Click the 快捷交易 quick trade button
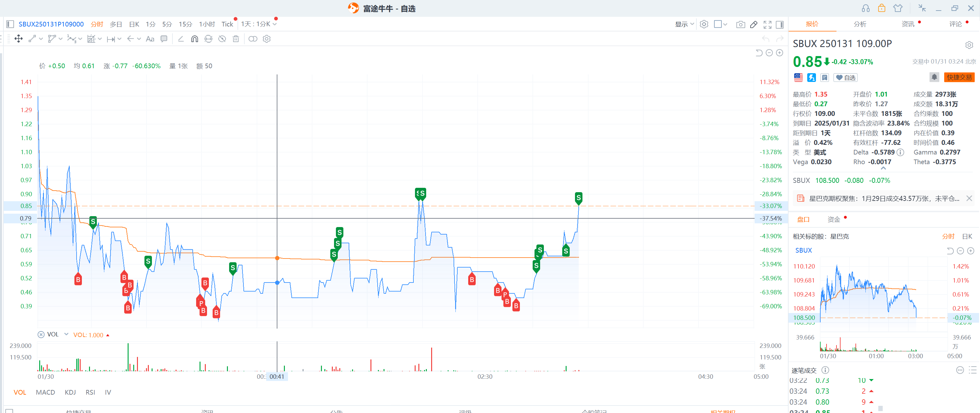980x413 pixels. click(959, 77)
